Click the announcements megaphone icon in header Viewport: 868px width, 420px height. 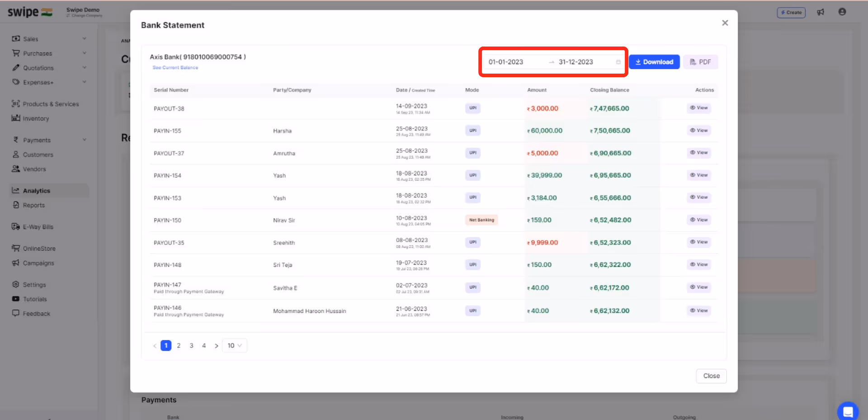821,12
